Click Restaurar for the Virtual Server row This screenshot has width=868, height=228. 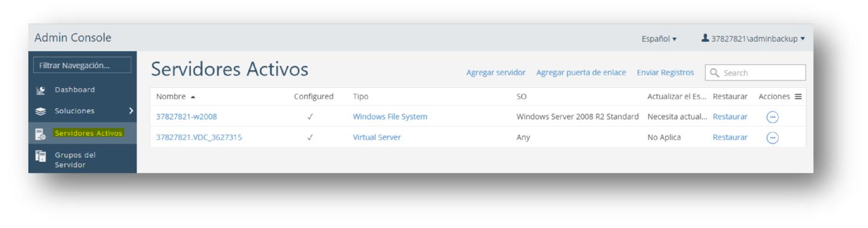click(x=730, y=138)
